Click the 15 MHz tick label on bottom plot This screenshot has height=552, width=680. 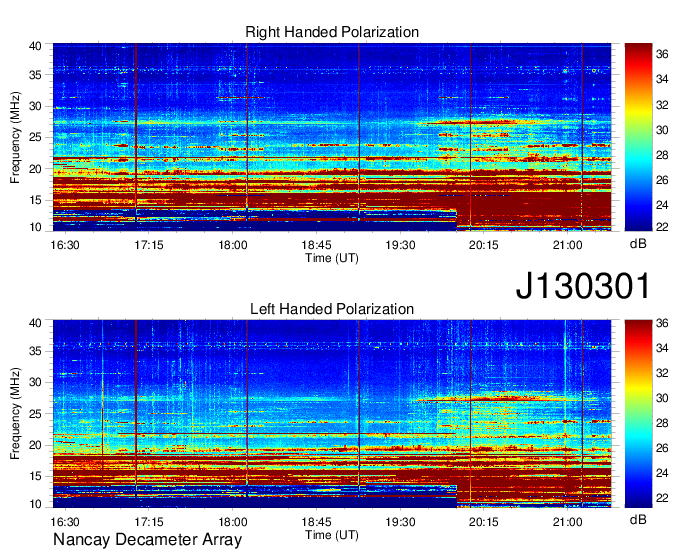35,477
